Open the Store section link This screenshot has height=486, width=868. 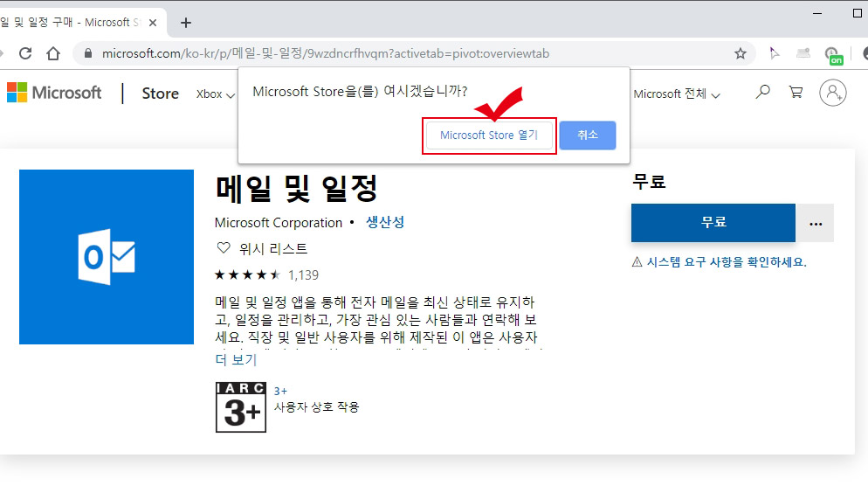click(x=160, y=94)
